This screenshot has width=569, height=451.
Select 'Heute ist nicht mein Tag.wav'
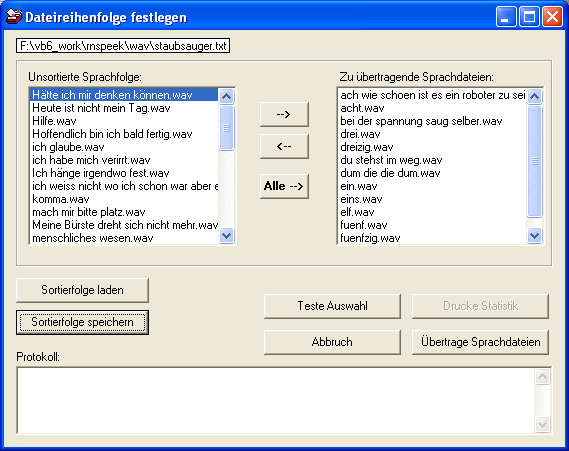pyautogui.click(x=124, y=108)
